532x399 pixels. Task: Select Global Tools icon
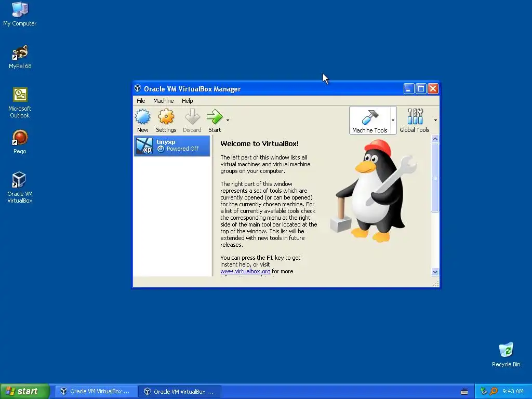(415, 121)
